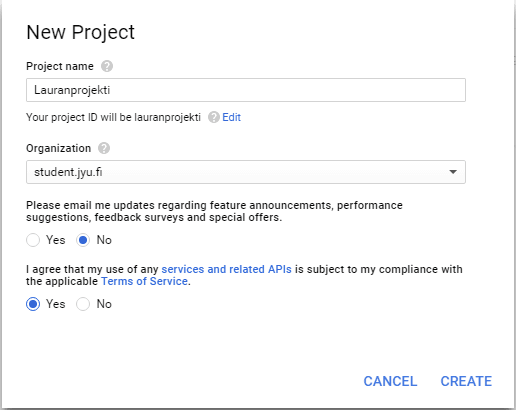Click the Organization help icon

(104, 148)
